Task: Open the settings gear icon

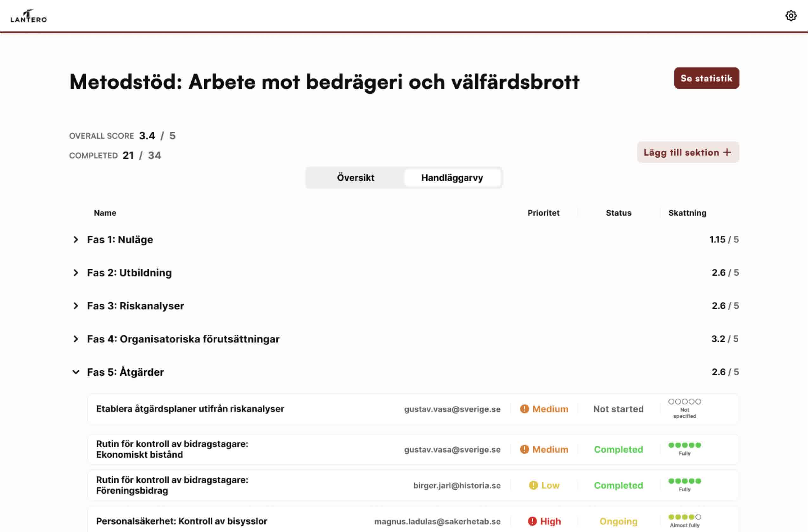Action: point(791,15)
